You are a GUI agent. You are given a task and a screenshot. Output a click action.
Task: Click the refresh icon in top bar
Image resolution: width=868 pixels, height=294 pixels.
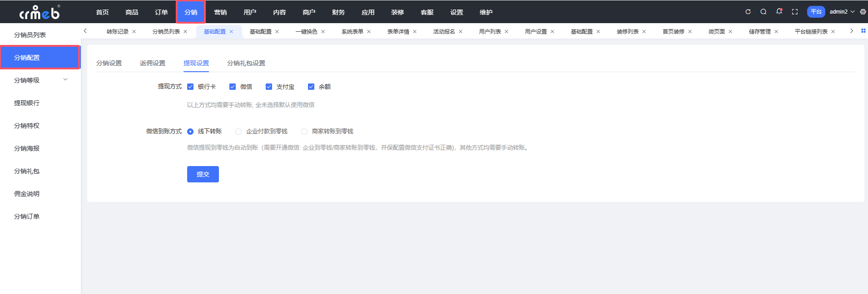748,12
